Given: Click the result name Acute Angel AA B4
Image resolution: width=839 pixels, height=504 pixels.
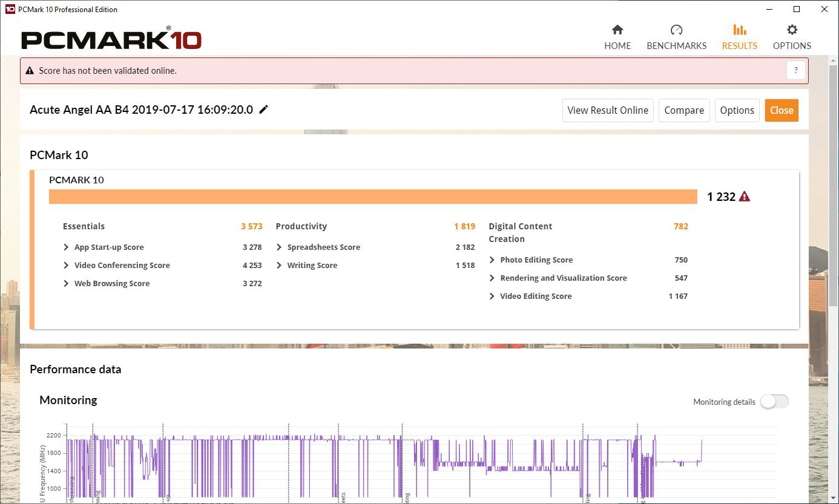Looking at the screenshot, I should [x=141, y=110].
